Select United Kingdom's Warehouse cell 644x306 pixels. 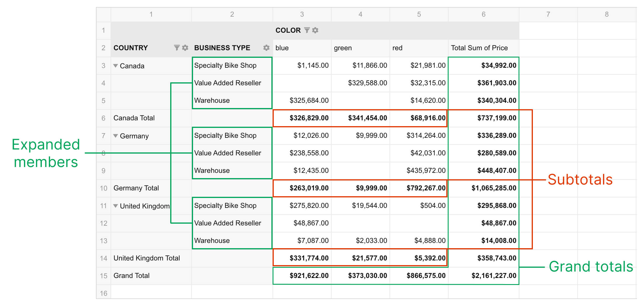pyautogui.click(x=232, y=241)
